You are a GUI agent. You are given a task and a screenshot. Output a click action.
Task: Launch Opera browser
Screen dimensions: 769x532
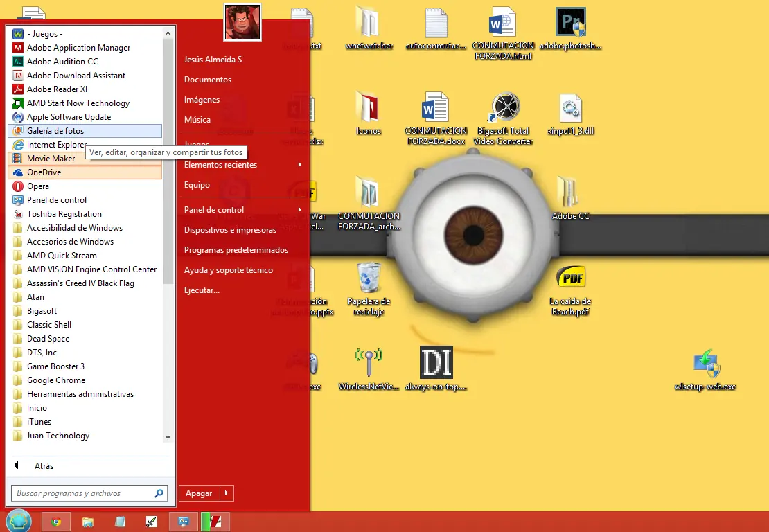[x=85, y=186]
